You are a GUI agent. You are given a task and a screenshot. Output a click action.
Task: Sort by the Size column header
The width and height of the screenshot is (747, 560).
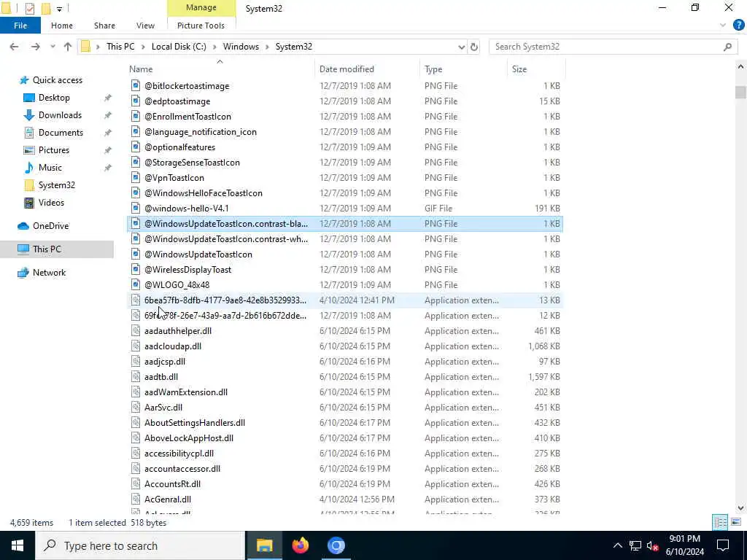[519, 69]
